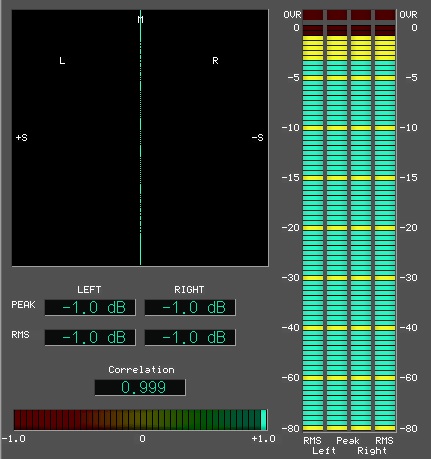
Task: Click the '+1.0' correlation scale label
Action: (x=264, y=439)
